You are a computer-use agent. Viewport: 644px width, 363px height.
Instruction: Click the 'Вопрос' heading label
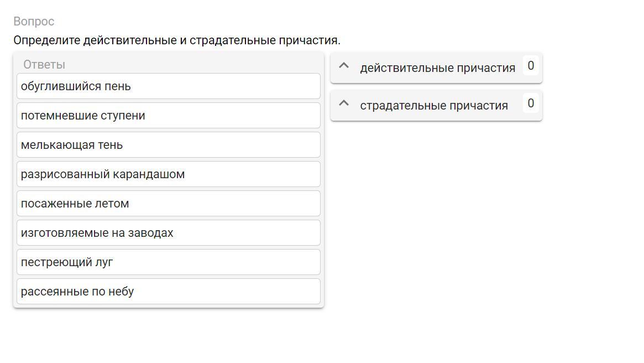click(x=34, y=22)
